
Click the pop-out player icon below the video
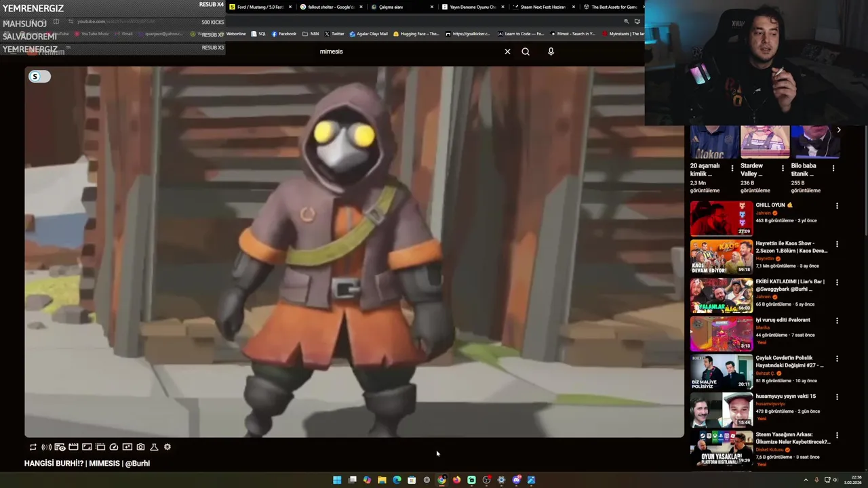coord(127,447)
